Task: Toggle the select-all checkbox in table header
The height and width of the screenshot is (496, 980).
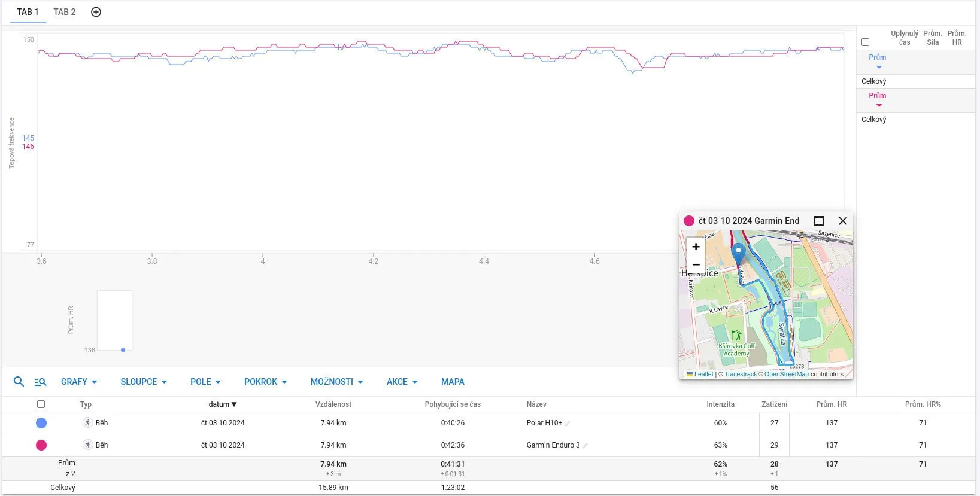Action: pos(41,404)
